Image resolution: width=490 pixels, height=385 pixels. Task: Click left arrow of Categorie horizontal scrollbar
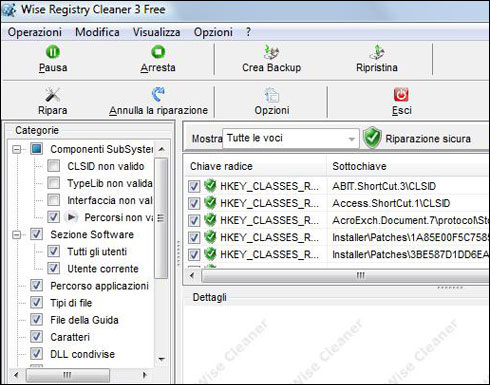click(x=16, y=375)
